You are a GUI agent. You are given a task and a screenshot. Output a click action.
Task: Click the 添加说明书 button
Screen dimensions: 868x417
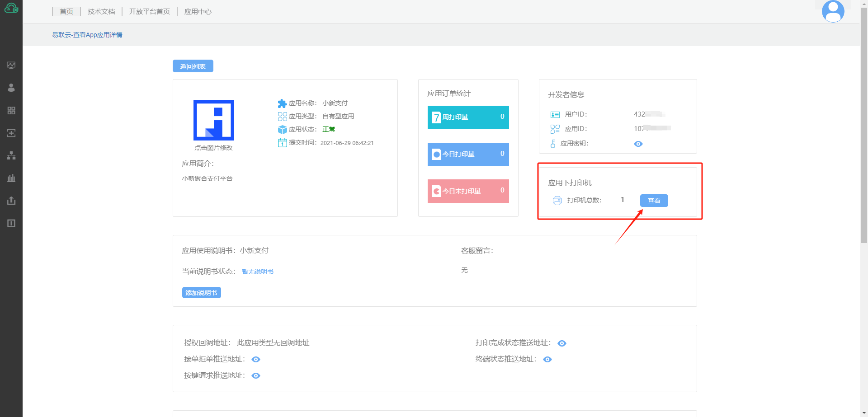coord(202,292)
